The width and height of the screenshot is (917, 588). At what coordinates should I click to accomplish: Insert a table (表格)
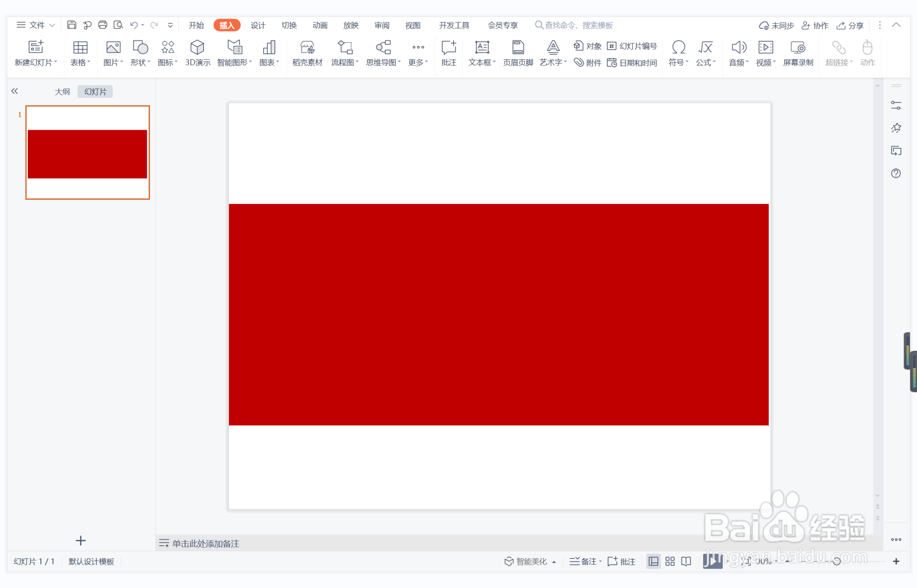coord(80,53)
